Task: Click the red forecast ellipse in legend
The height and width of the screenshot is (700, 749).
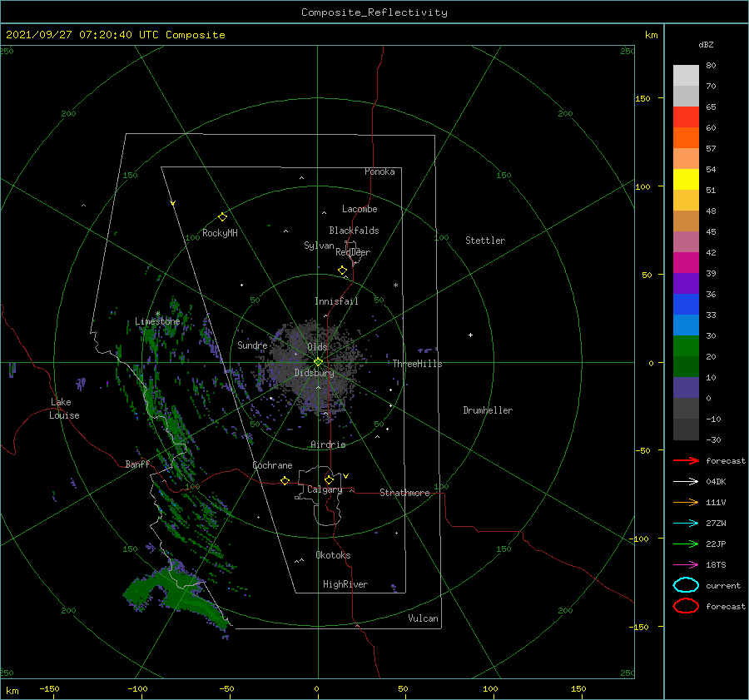Action: (686, 606)
